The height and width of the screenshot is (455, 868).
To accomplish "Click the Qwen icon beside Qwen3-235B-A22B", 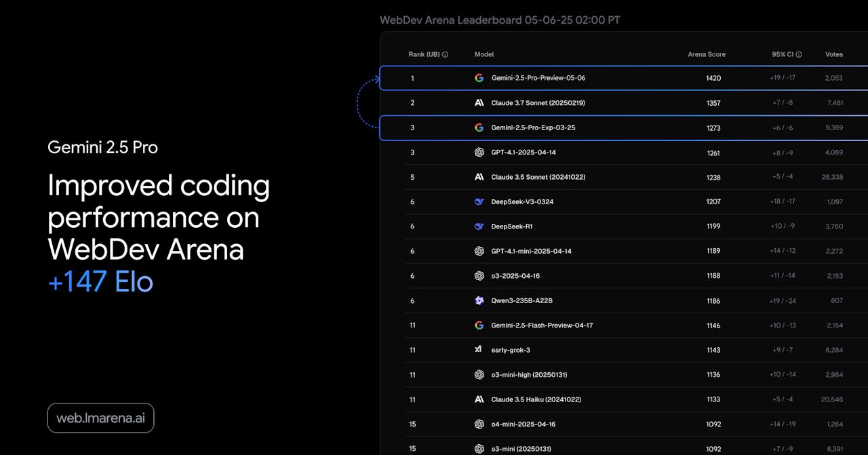I will [x=479, y=300].
